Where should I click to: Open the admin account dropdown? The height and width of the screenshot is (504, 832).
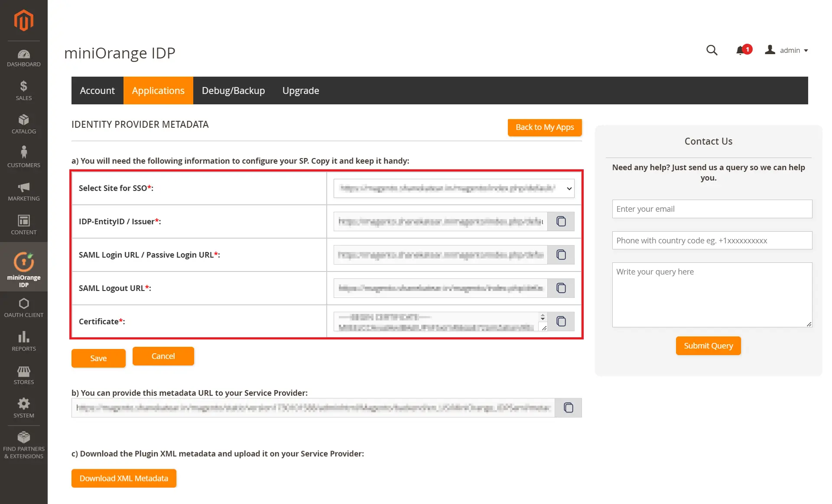(x=786, y=50)
